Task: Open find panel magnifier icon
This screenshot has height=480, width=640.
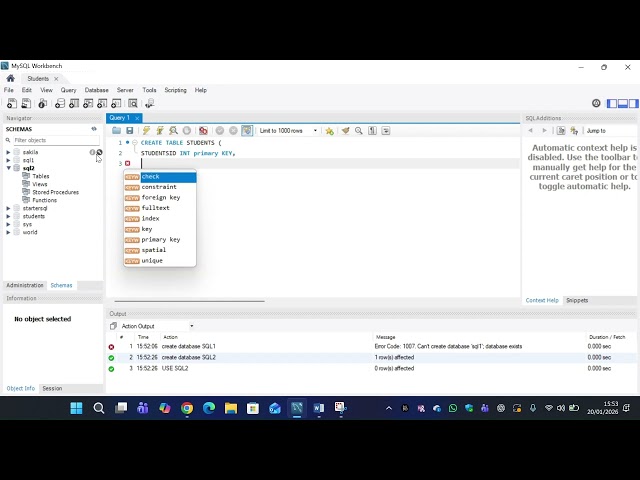Action: coord(358,131)
